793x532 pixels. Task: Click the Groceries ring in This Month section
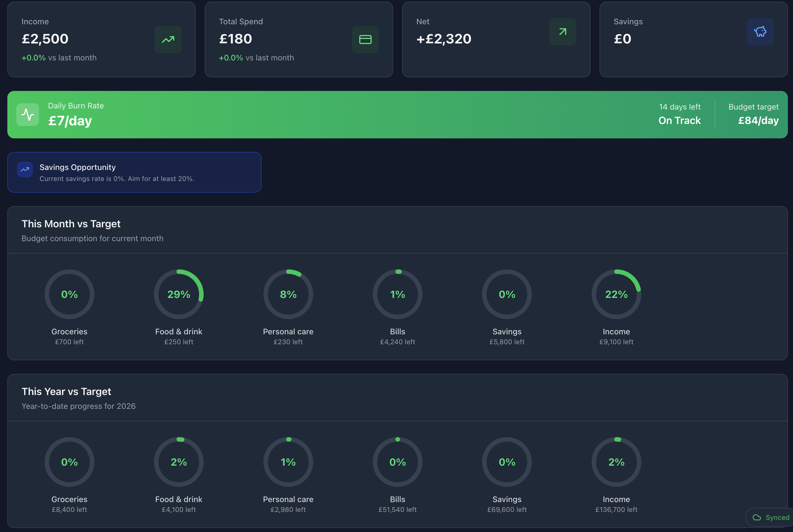pyautogui.click(x=69, y=294)
